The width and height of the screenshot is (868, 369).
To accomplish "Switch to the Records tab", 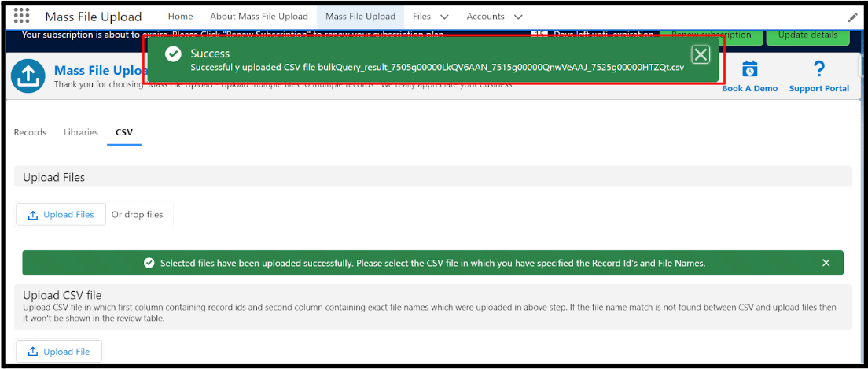I will 30,132.
